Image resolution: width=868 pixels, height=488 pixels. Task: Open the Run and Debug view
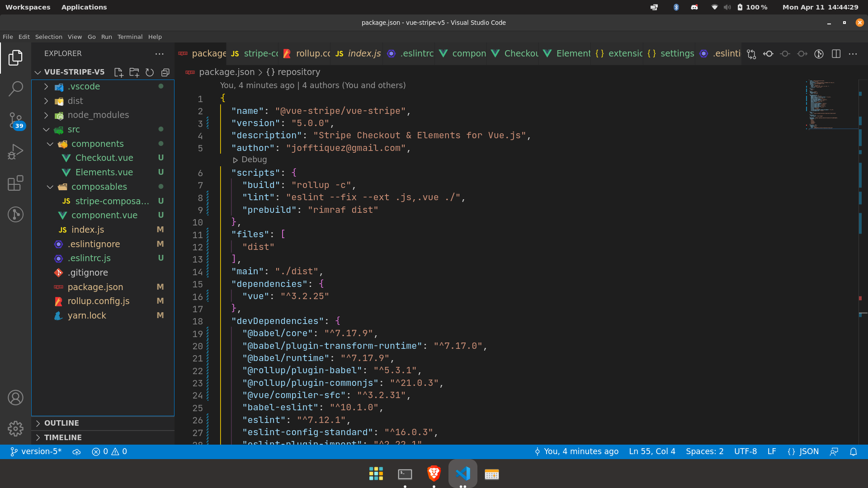click(x=15, y=151)
